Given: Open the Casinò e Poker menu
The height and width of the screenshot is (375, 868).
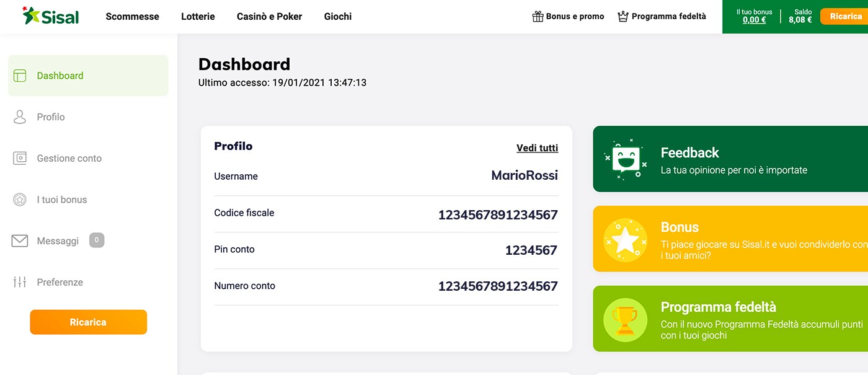Looking at the screenshot, I should (x=270, y=17).
